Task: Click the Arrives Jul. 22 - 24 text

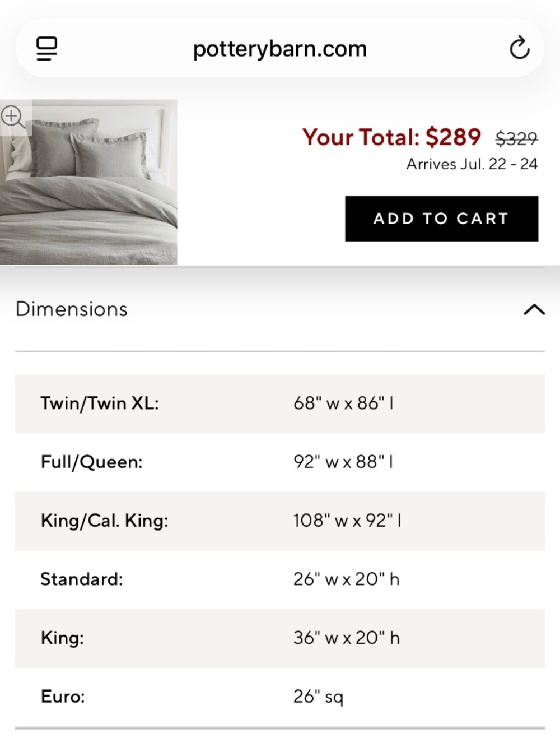Action: (472, 164)
